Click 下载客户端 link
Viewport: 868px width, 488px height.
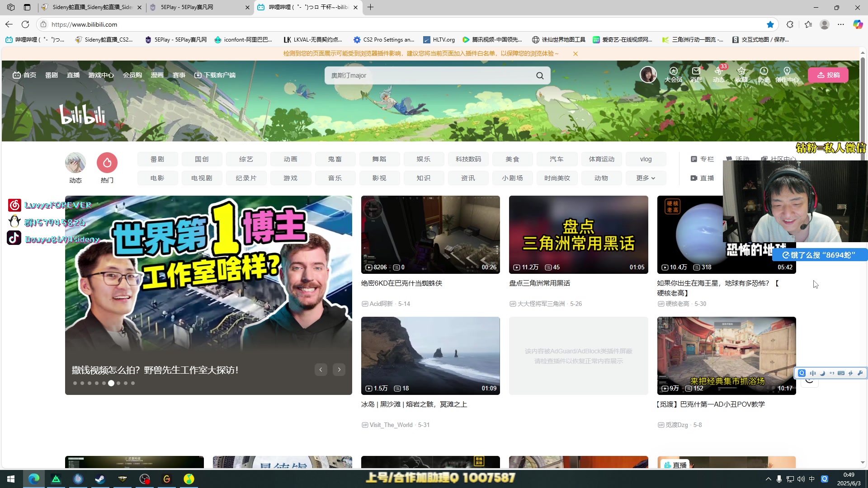[x=215, y=75]
